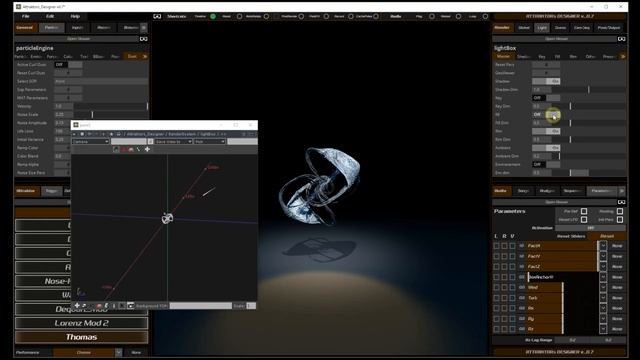The image size is (640, 360).
Task: Click Open Viewer in particleEngine panel
Action: [x=77, y=39]
